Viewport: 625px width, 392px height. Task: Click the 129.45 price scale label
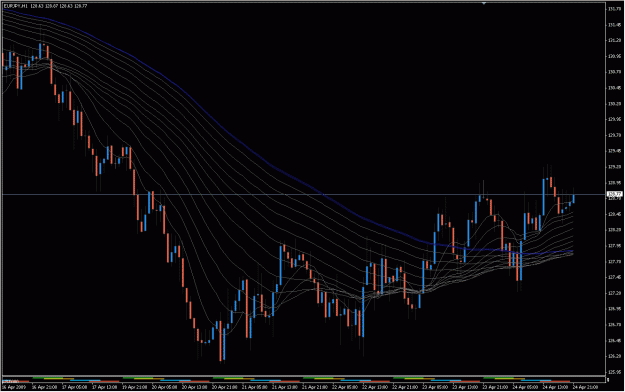(x=614, y=151)
